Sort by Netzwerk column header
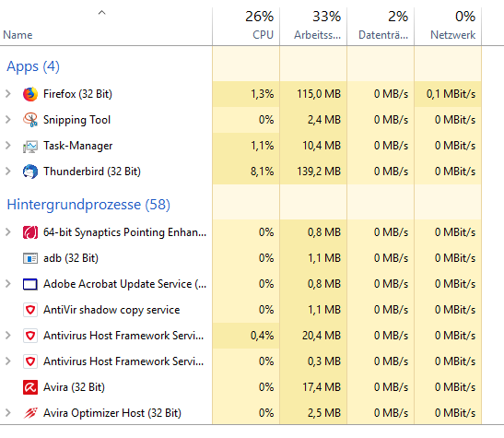 pyautogui.click(x=448, y=26)
